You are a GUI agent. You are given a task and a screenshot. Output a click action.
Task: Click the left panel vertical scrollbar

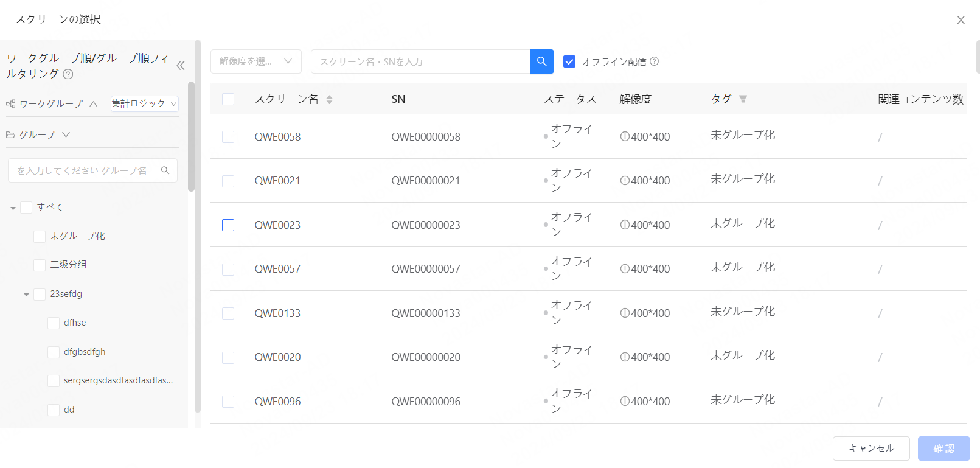click(x=191, y=137)
